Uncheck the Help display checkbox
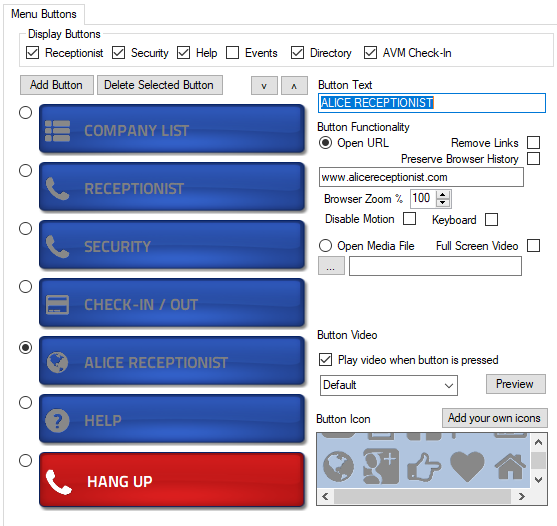The height and width of the screenshot is (526, 557). point(183,53)
